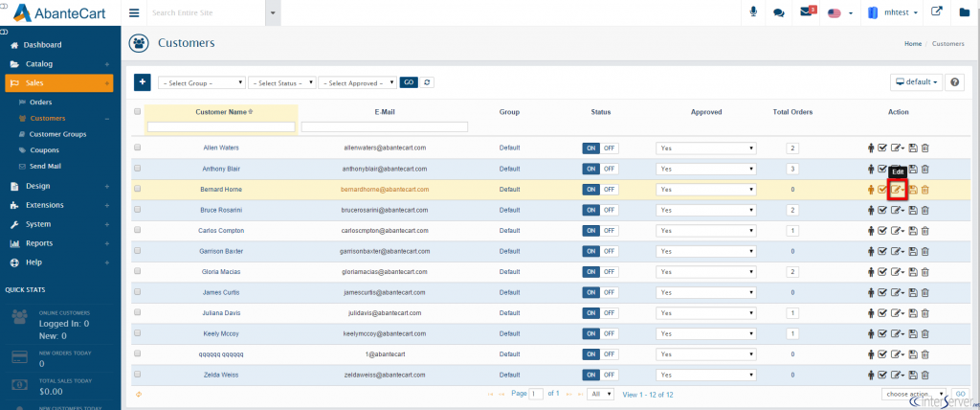
Task: Open the default view dropdown button
Action: [x=916, y=82]
